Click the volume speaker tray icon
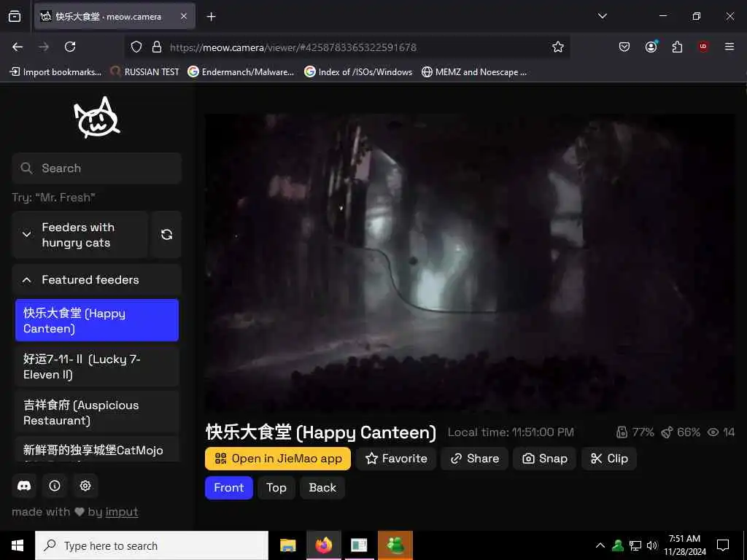This screenshot has height=560, width=747. pos(651,545)
